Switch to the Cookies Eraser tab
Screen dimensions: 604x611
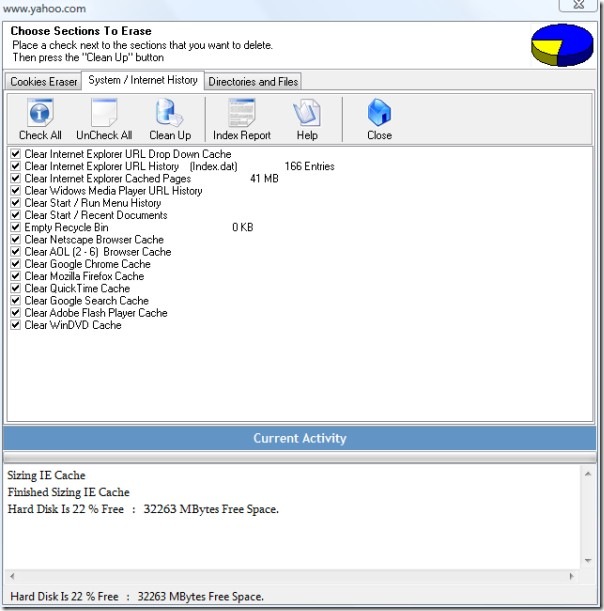tap(44, 81)
